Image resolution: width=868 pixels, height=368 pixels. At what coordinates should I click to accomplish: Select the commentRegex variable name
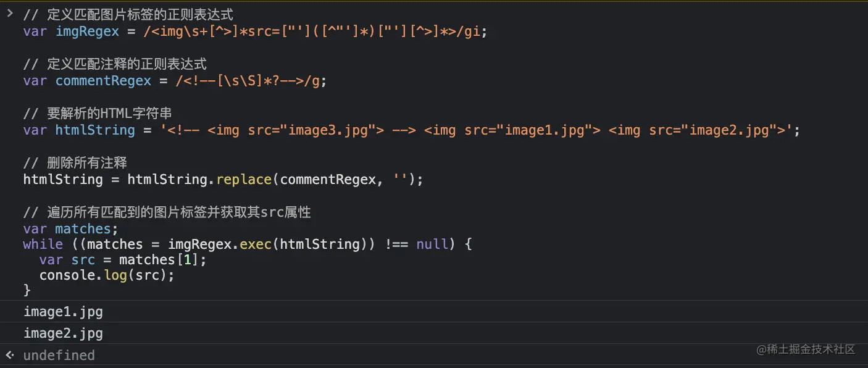click(x=103, y=80)
